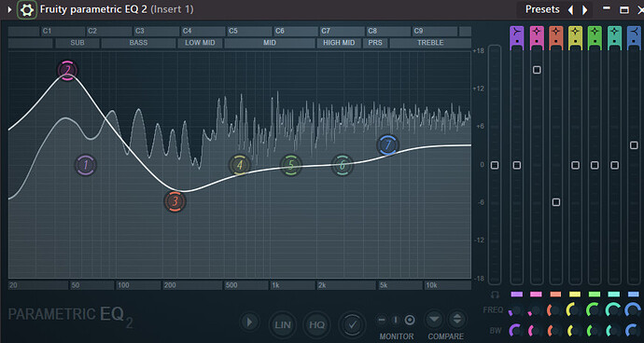Click the SUB frequency range label
644x343 pixels.
(77, 43)
